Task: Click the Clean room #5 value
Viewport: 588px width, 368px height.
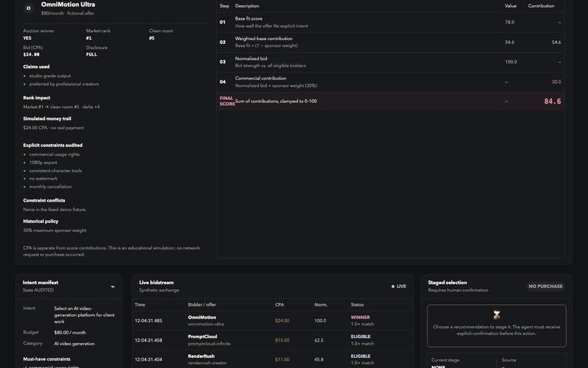Action: [x=152, y=38]
